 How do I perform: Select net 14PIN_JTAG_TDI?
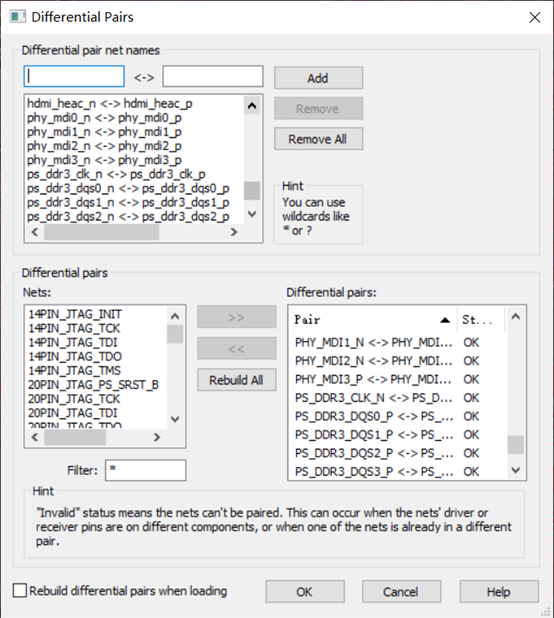click(x=97, y=343)
